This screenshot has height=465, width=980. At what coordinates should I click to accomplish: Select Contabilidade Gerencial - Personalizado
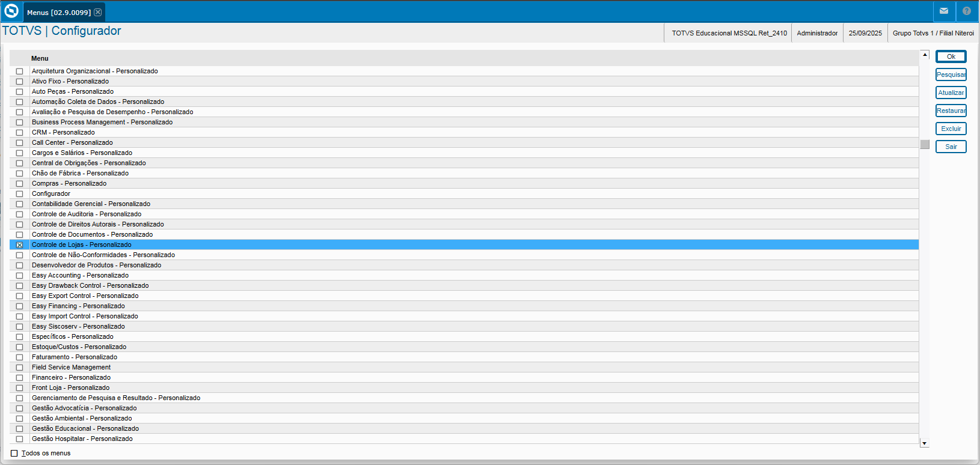pyautogui.click(x=464, y=204)
